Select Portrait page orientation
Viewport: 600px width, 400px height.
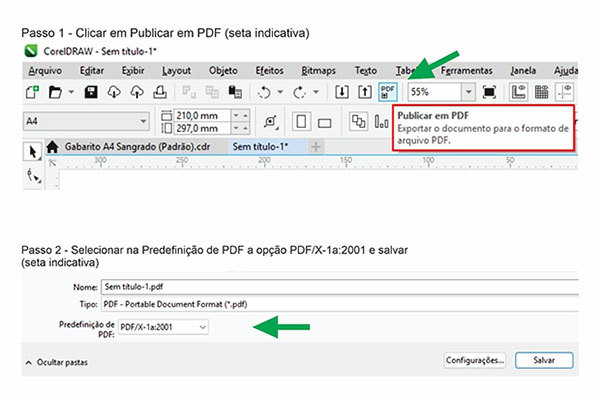301,122
